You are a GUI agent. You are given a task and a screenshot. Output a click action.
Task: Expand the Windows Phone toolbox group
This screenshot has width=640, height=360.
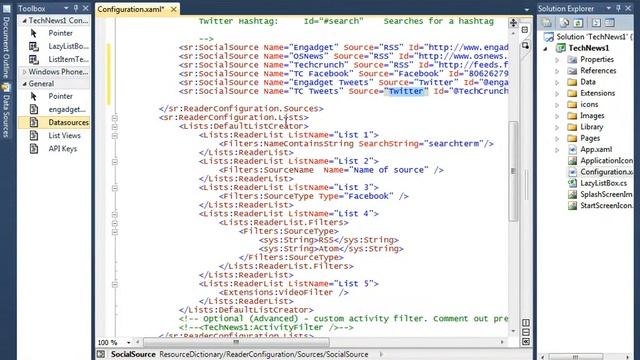click(24, 72)
